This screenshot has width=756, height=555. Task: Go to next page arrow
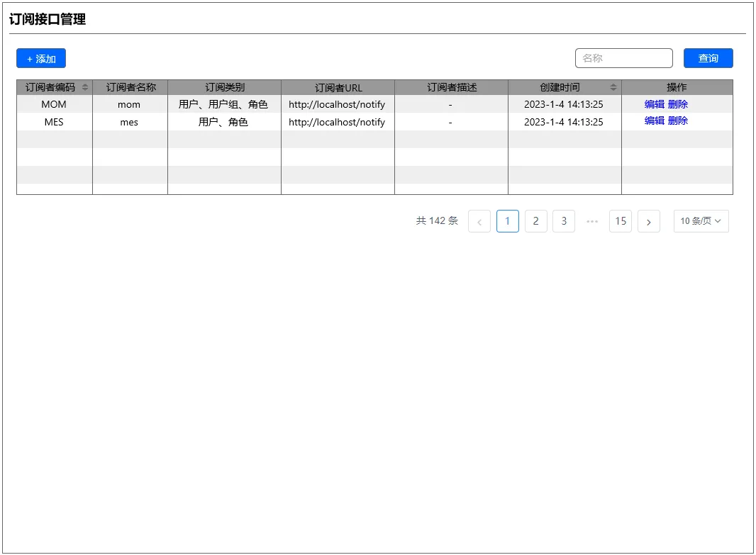coord(648,221)
